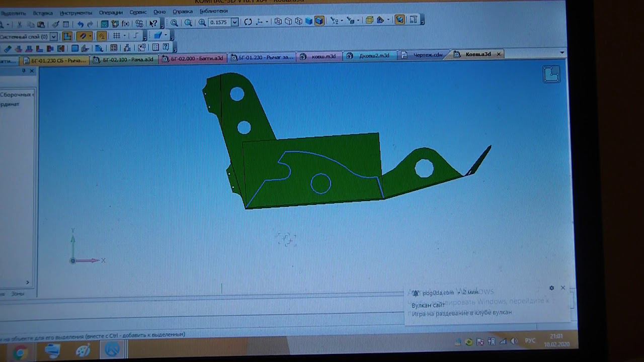Click the notification settings gear
This screenshot has height=362, width=644.
(x=551, y=288)
